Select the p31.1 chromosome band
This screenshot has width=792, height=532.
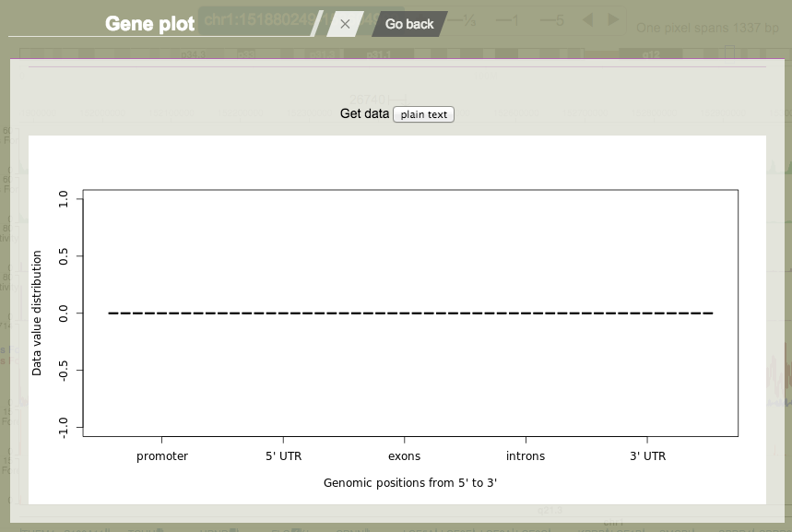pyautogui.click(x=379, y=53)
